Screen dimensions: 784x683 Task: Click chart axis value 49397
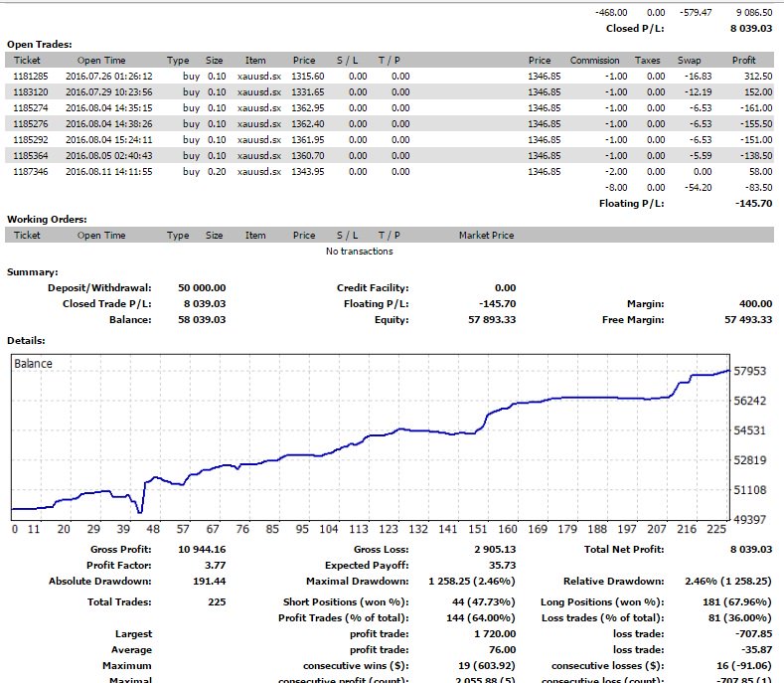(749, 519)
